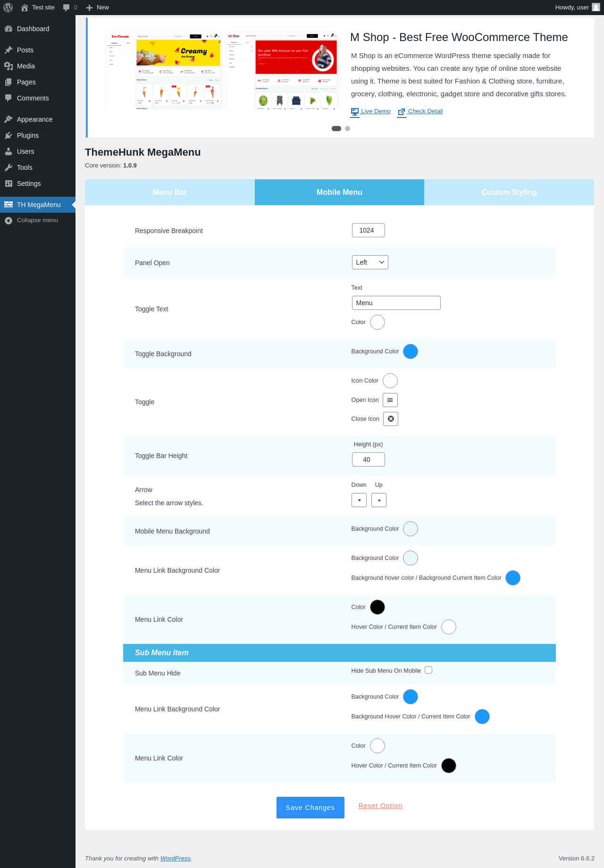Select the Down arrow style icon
Viewport: 604px width, 868px height.
click(x=359, y=500)
